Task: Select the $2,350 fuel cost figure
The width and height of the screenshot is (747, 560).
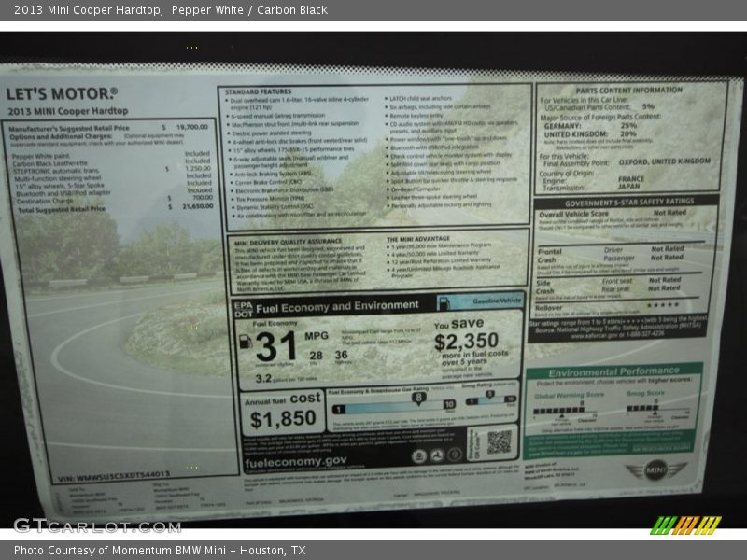Action: pyautogui.click(x=466, y=342)
